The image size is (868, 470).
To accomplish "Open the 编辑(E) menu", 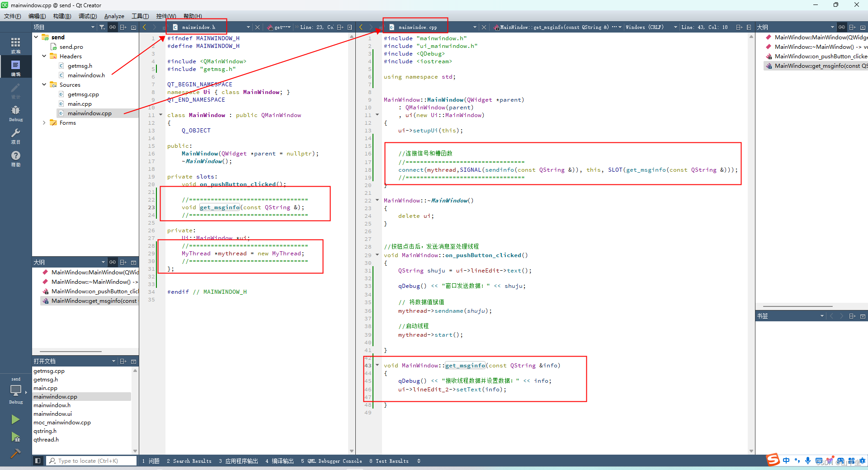I will pos(37,16).
